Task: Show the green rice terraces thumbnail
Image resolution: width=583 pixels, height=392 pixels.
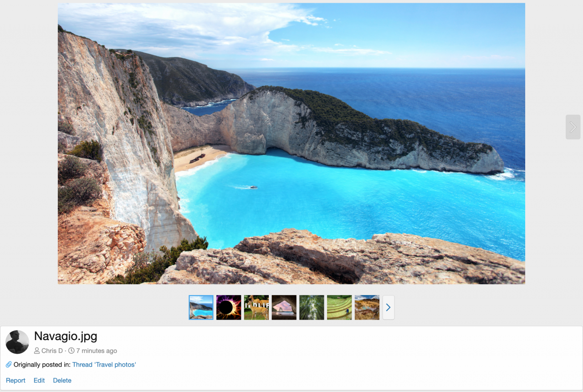Action: coord(339,307)
